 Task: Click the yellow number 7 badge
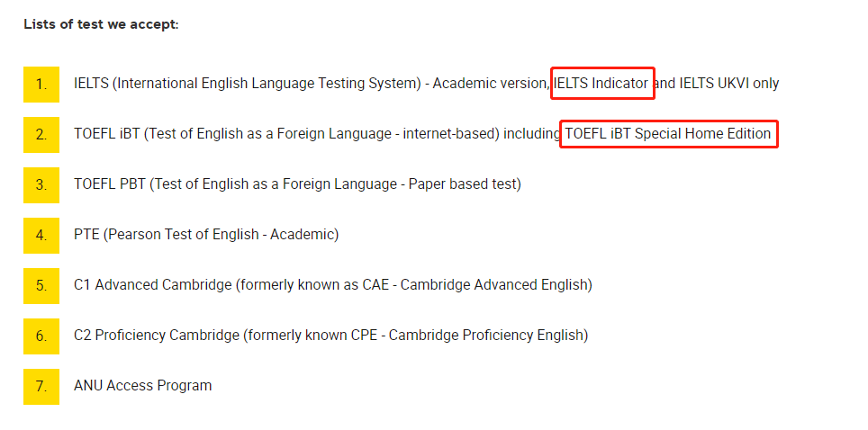41,386
